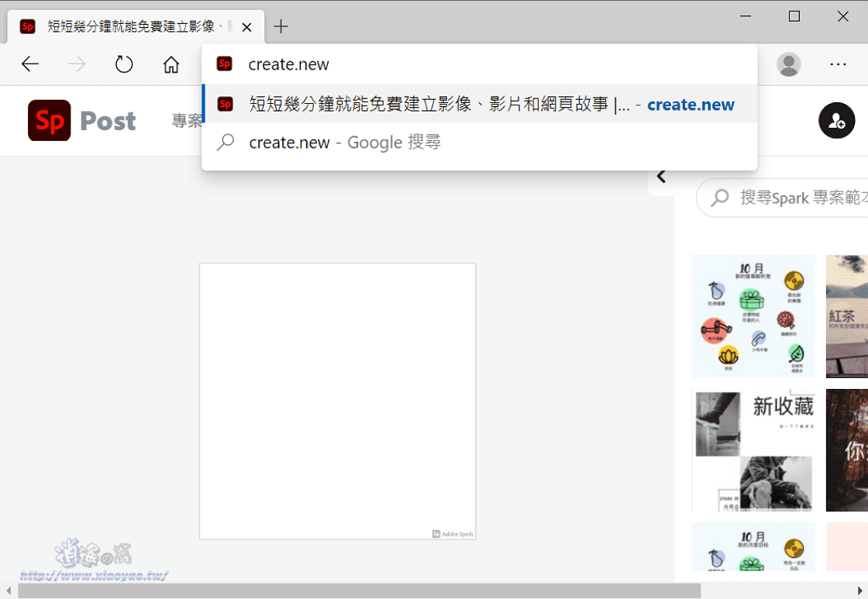This screenshot has height=599, width=868.
Task: Close the Adobe Spark tab
Action: coord(247,26)
